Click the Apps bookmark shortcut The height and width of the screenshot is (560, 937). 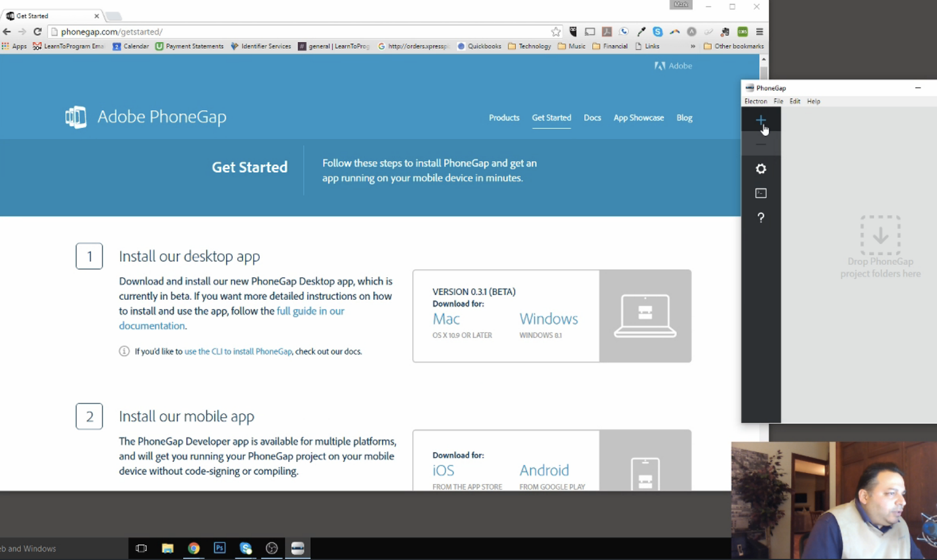[x=14, y=46]
